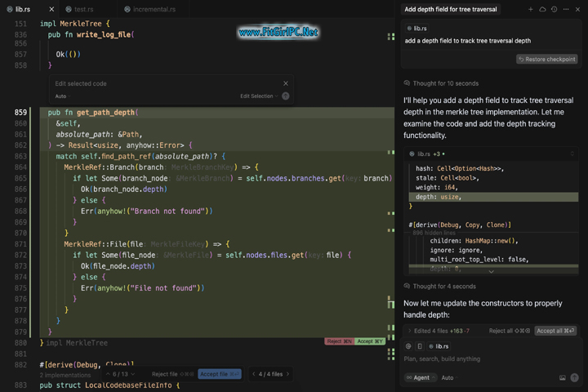Image resolution: width=588 pixels, height=392 pixels.
Task: Start a new chat with plus icon
Action: pyautogui.click(x=530, y=9)
